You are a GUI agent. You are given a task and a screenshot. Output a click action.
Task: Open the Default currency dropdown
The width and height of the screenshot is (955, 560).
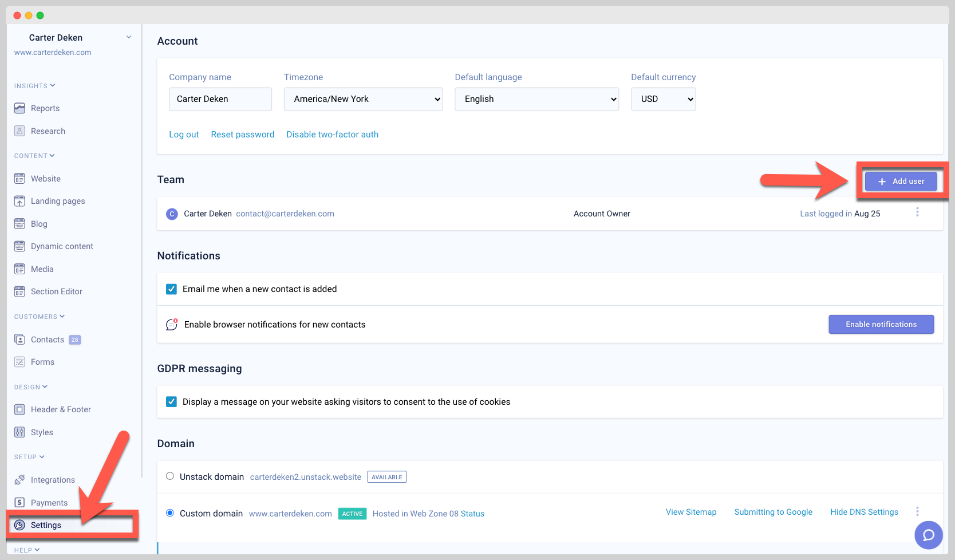pos(663,99)
